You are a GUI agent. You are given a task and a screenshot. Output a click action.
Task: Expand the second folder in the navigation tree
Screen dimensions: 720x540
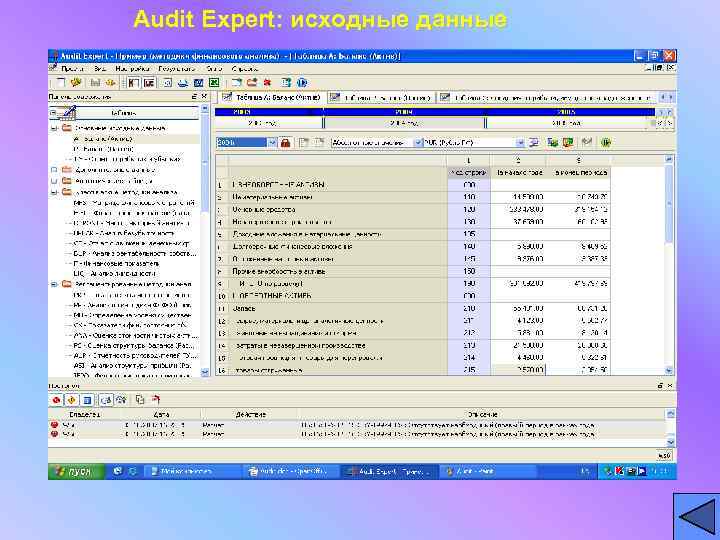point(54,170)
